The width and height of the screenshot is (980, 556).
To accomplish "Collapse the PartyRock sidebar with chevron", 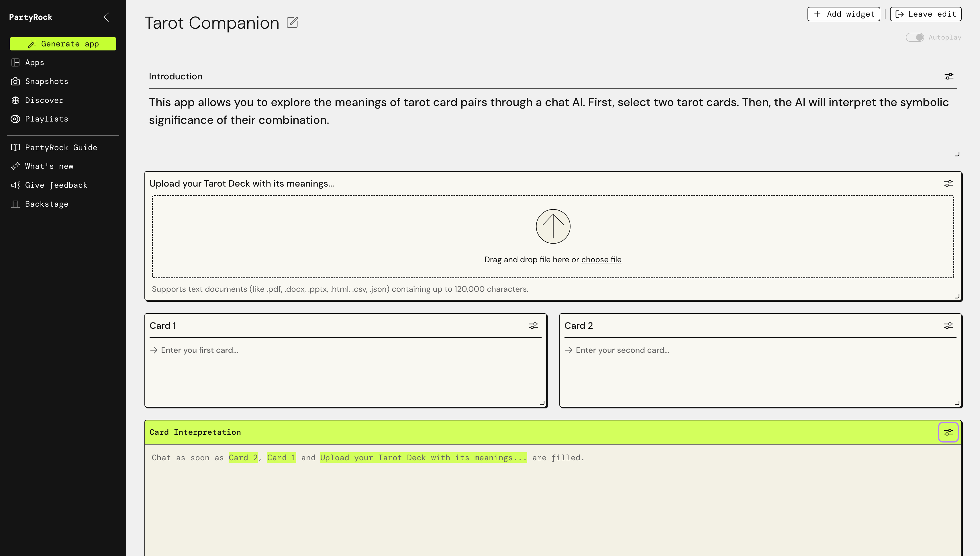I will 107,17.
